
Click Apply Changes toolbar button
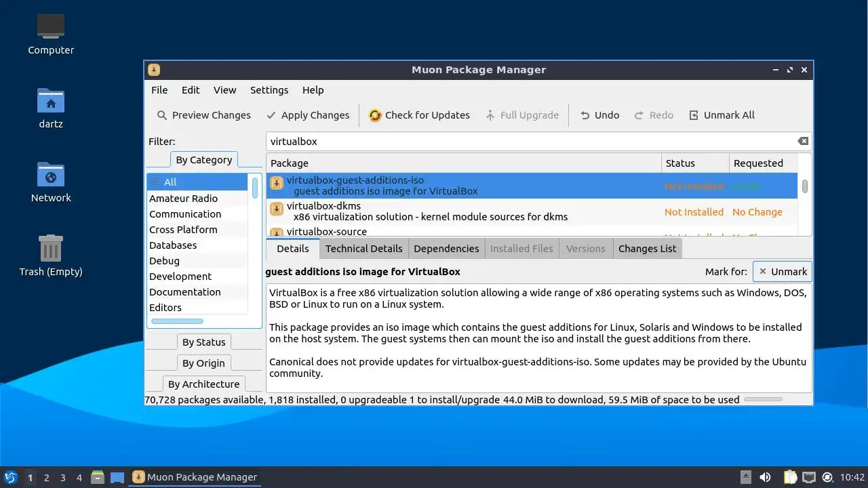click(x=308, y=115)
